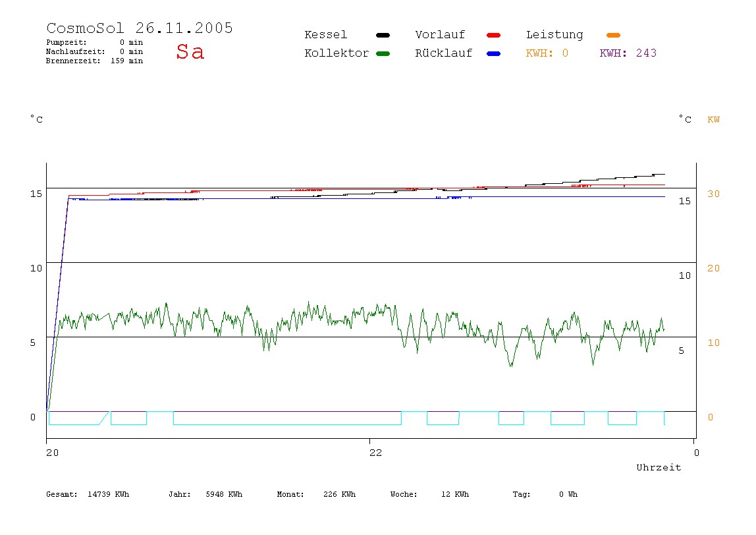The image size is (756, 535).
Task: Click the "Vorlauf" legend label
Action: [x=440, y=35]
